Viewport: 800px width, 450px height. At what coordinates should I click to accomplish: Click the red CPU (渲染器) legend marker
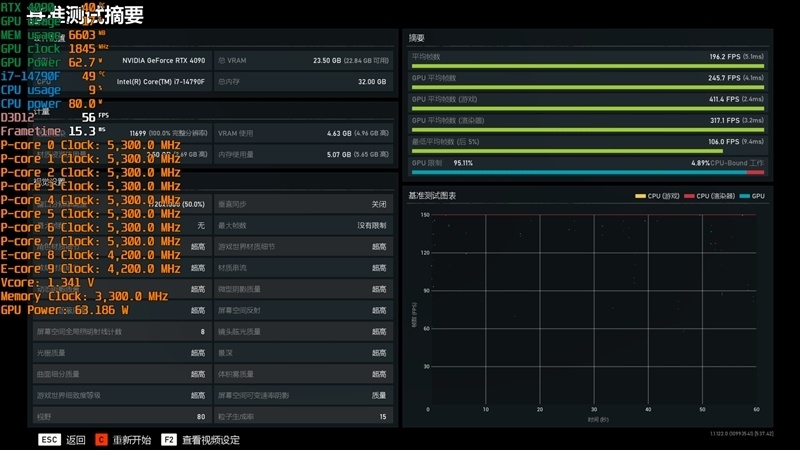[x=689, y=196]
